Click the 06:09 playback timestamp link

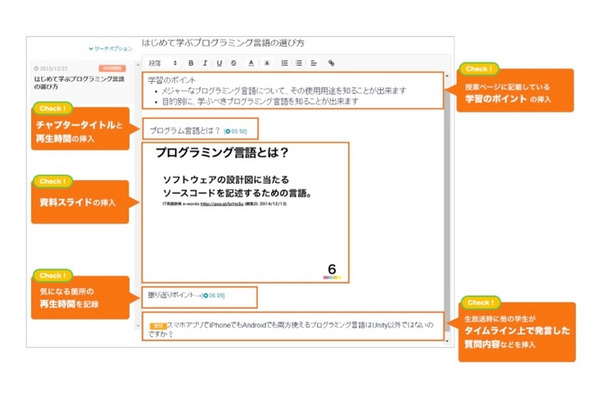pyautogui.click(x=214, y=296)
